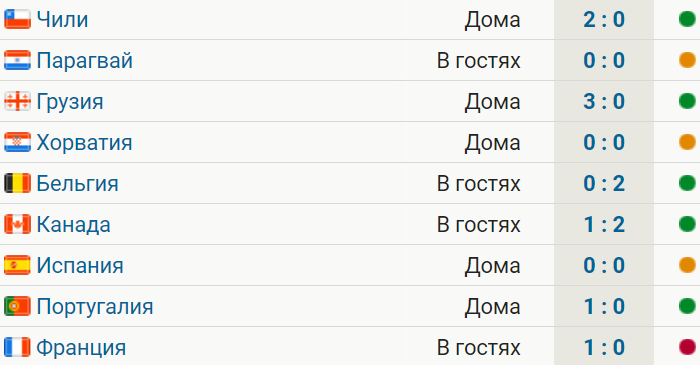This screenshot has height=365, width=700.
Task: Open the Чили team link
Action: (x=62, y=20)
